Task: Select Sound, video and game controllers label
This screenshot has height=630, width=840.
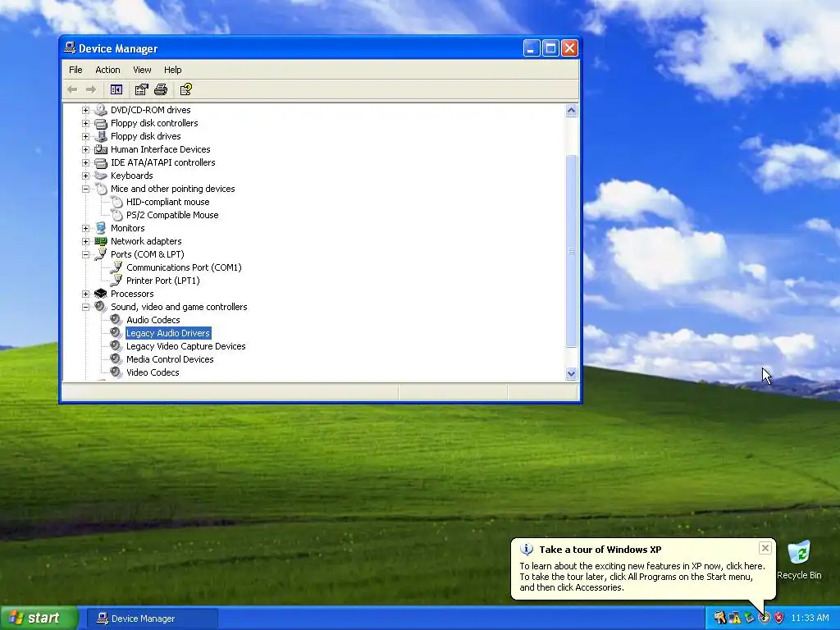Action: point(179,307)
